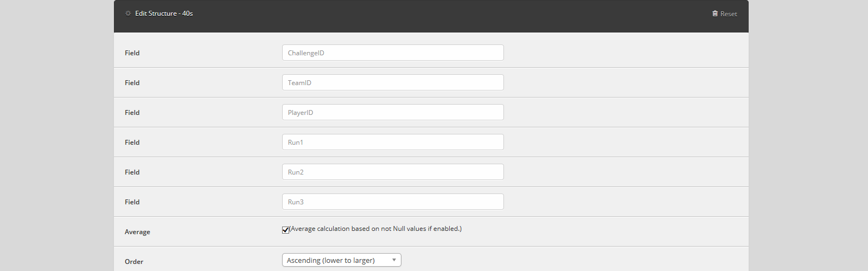Select the Run2 input field
The height and width of the screenshot is (271, 868).
click(x=393, y=172)
